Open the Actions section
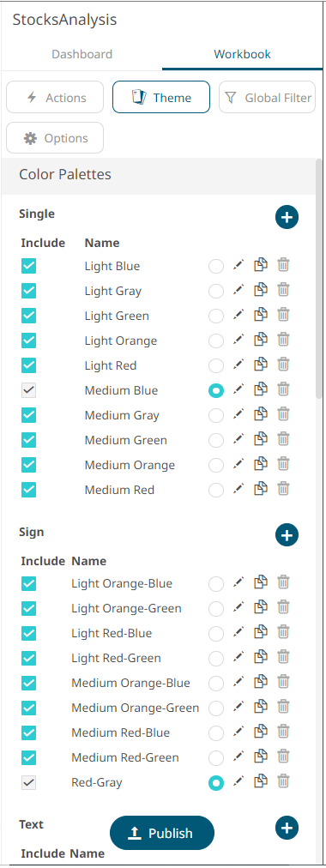The height and width of the screenshot is (868, 326). [55, 98]
